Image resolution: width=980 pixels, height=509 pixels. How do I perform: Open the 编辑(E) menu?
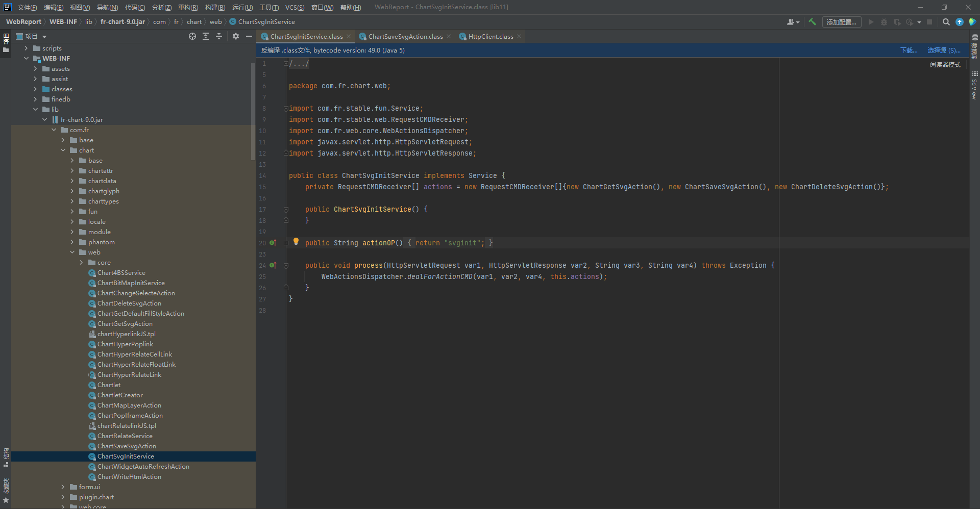tap(54, 7)
